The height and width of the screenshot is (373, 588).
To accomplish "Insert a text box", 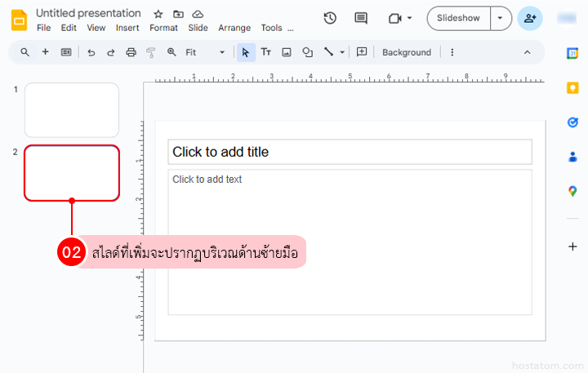I will (266, 52).
